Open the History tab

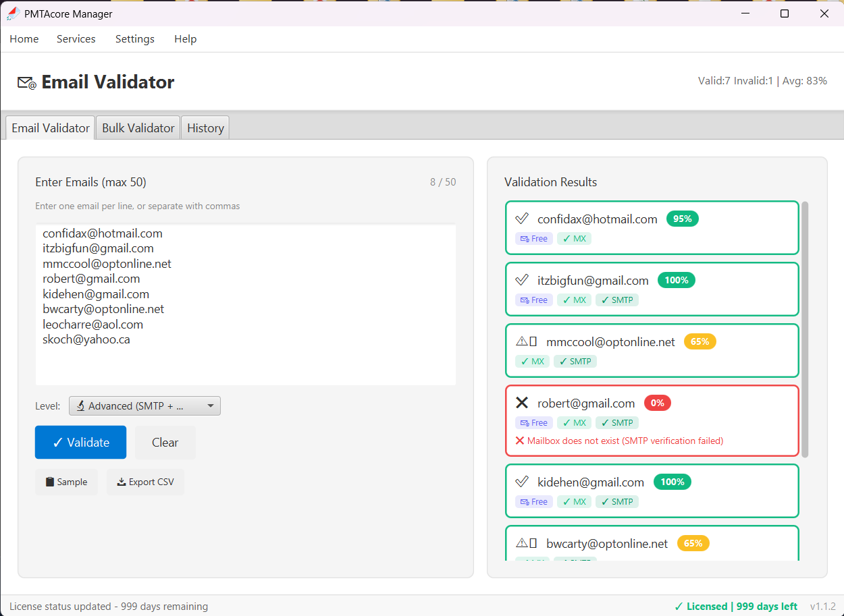click(205, 128)
